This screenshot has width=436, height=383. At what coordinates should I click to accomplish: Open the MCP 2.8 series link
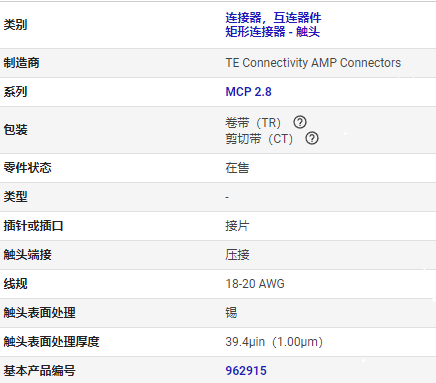[248, 92]
